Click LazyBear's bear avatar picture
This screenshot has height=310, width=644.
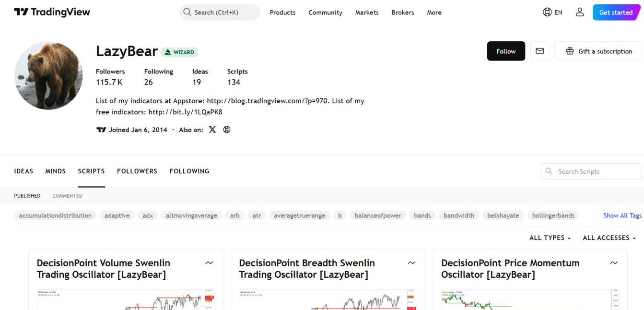point(48,75)
